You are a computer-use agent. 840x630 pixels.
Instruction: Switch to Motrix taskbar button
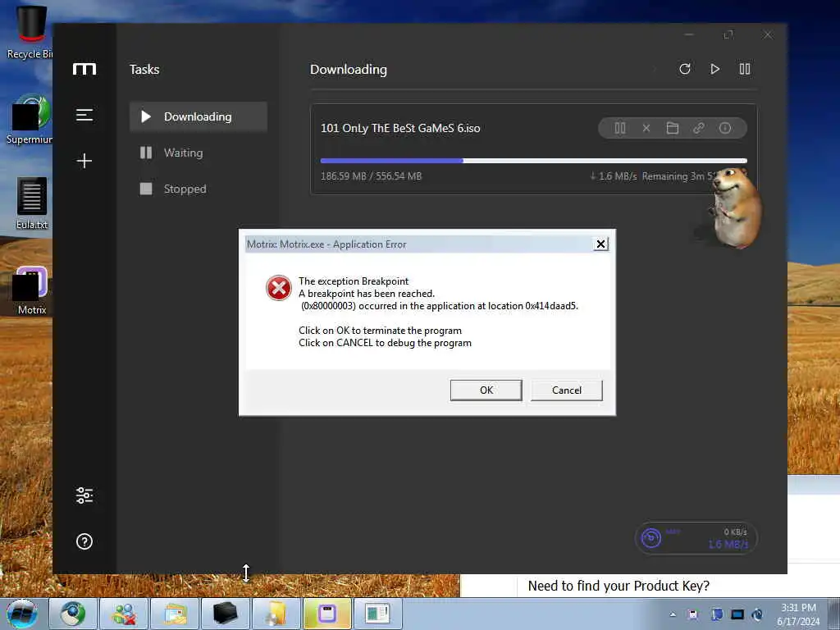pos(327,614)
